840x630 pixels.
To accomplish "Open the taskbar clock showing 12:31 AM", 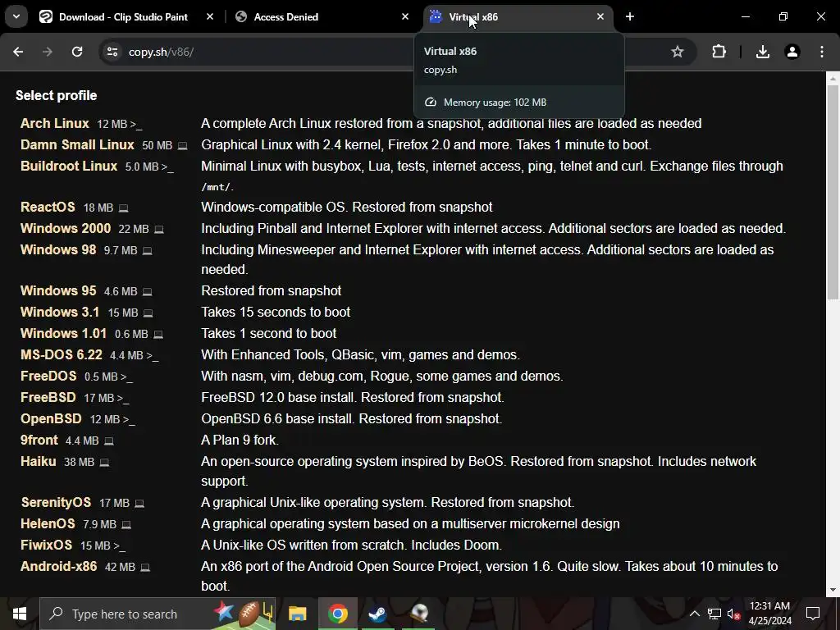I will pos(769,614).
